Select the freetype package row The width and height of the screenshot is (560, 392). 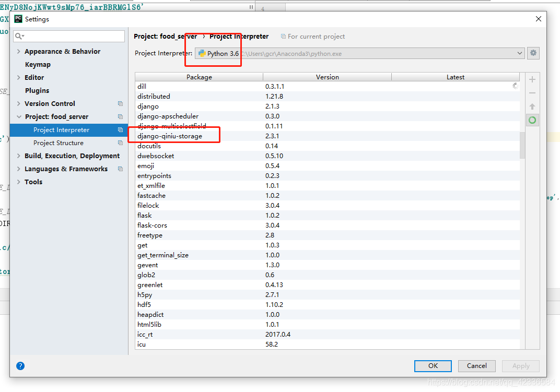pos(328,235)
